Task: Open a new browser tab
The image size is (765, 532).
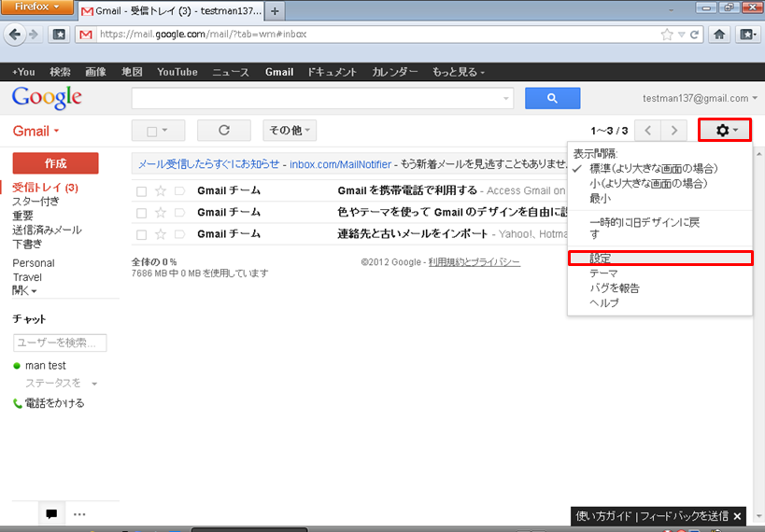Action: click(275, 10)
